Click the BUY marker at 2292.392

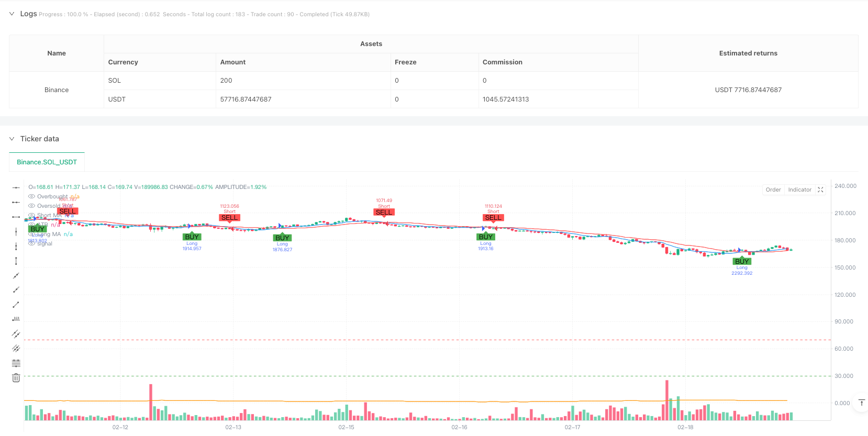[742, 261]
